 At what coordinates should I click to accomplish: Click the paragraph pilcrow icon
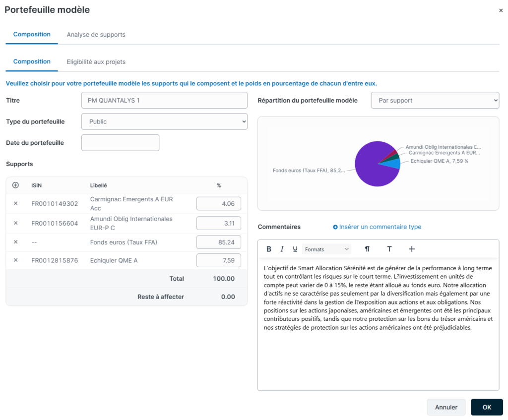(x=367, y=249)
